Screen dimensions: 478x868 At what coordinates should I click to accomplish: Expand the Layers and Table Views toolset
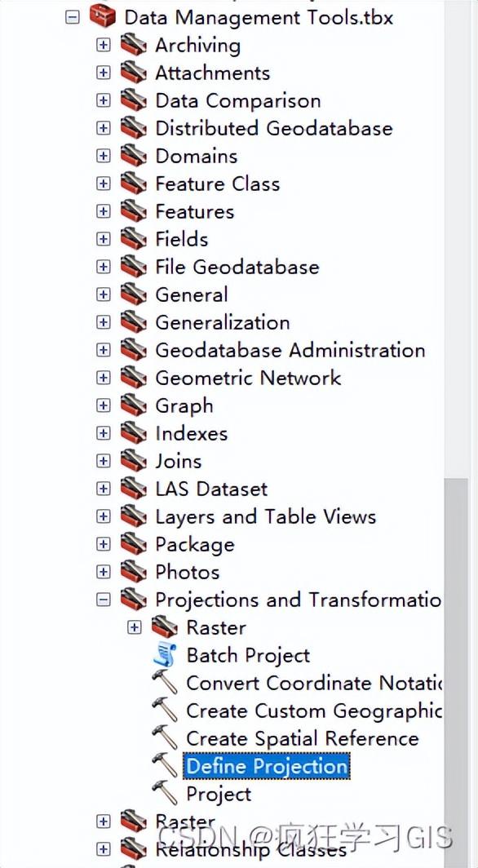pyautogui.click(x=103, y=516)
